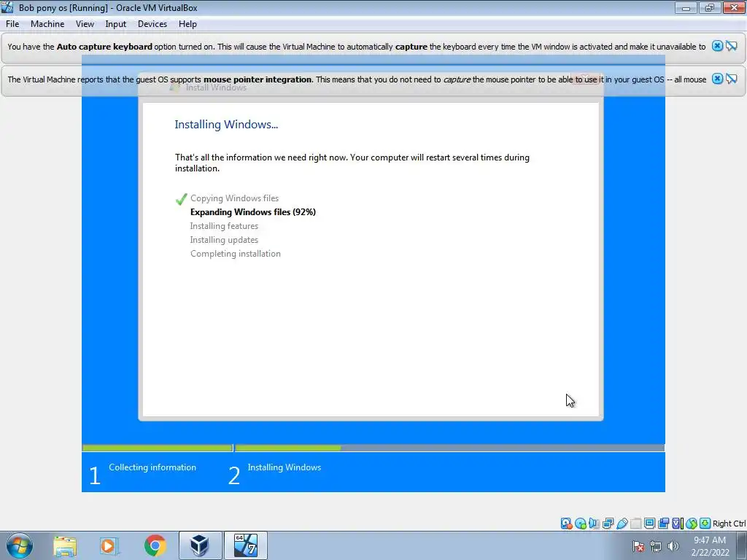Click the 'Expanding Windows files (92%)' text
This screenshot has width=747, height=560.
(253, 212)
